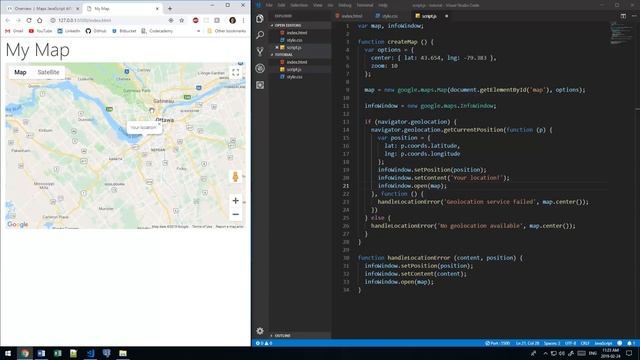This screenshot has width=640, height=360.
Task: Change language mode JavaScript in status bar
Action: coord(603,343)
